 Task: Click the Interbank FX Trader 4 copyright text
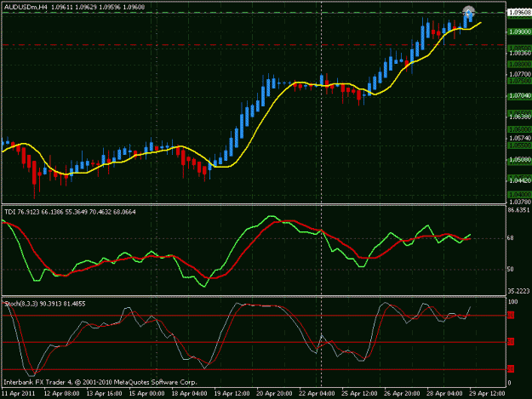click(100, 382)
